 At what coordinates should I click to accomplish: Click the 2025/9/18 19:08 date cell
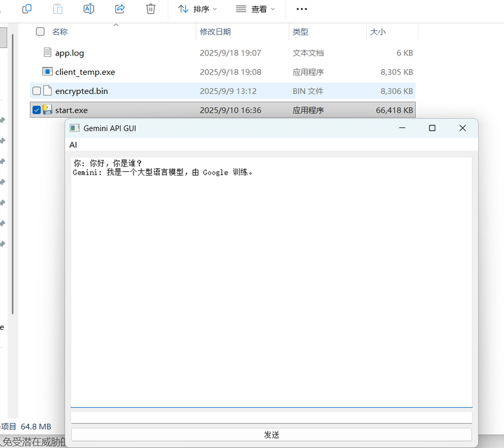pyautogui.click(x=231, y=72)
